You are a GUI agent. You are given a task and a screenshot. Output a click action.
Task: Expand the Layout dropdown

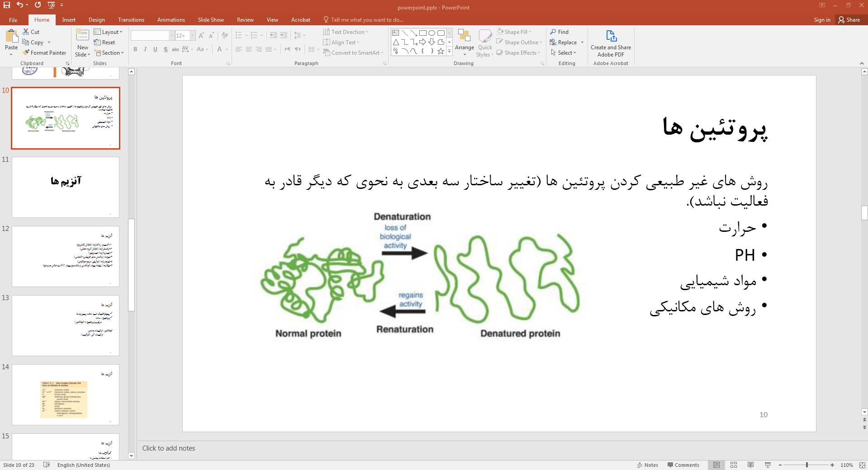pyautogui.click(x=108, y=32)
